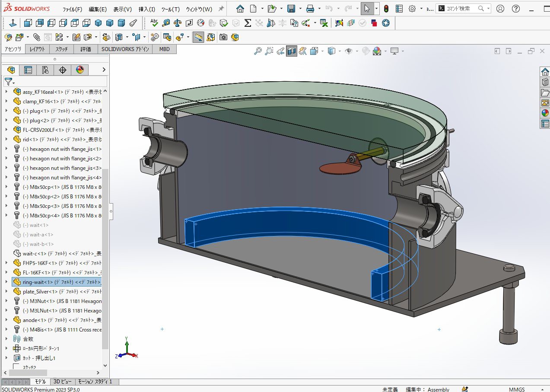550x392 pixels.
Task: Toggle the Section View button
Action: point(292,51)
